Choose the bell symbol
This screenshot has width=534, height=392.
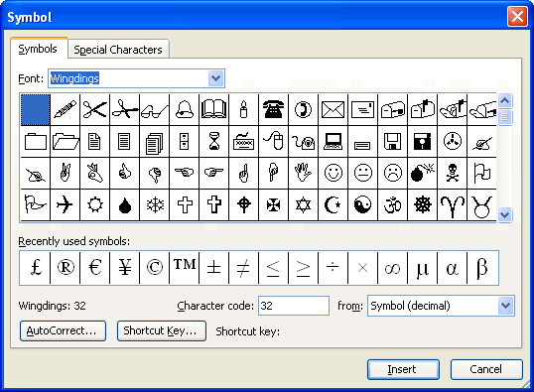click(x=185, y=110)
